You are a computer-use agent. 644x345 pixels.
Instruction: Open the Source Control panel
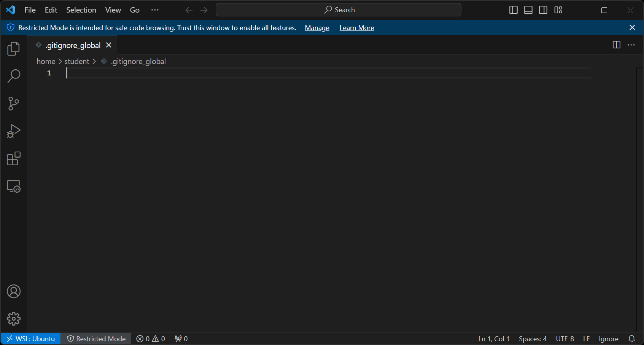tap(14, 104)
